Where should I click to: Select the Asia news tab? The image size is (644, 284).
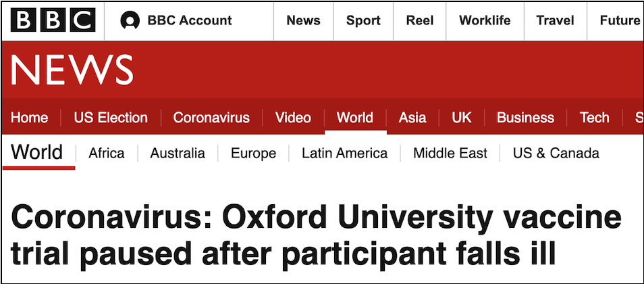coord(412,118)
